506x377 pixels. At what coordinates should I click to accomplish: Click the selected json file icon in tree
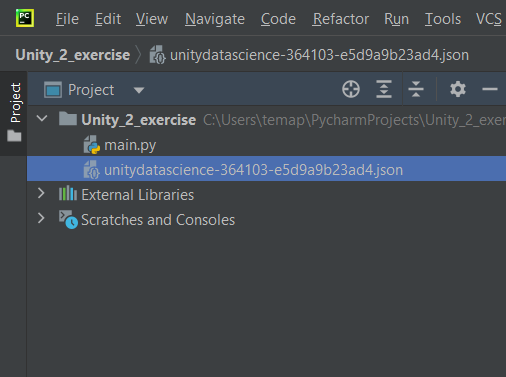pyautogui.click(x=92, y=170)
